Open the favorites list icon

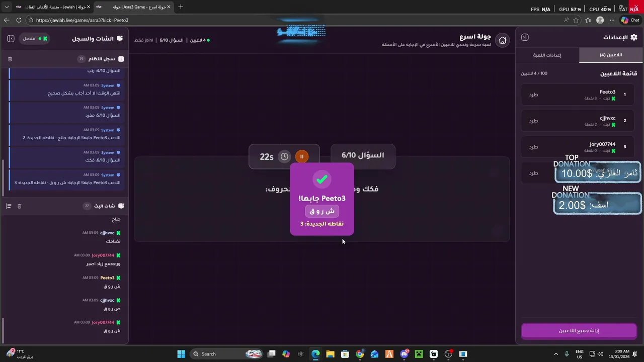pyautogui.click(x=588, y=20)
